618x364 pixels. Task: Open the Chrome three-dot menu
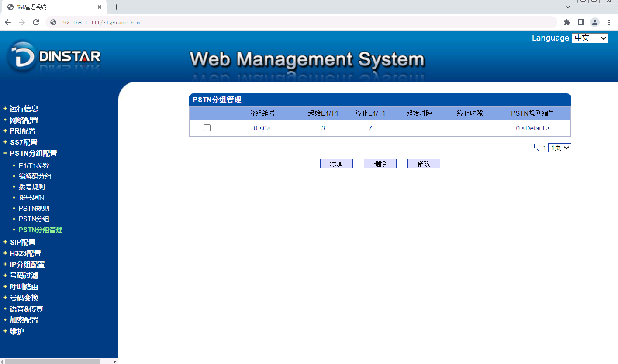[609, 22]
